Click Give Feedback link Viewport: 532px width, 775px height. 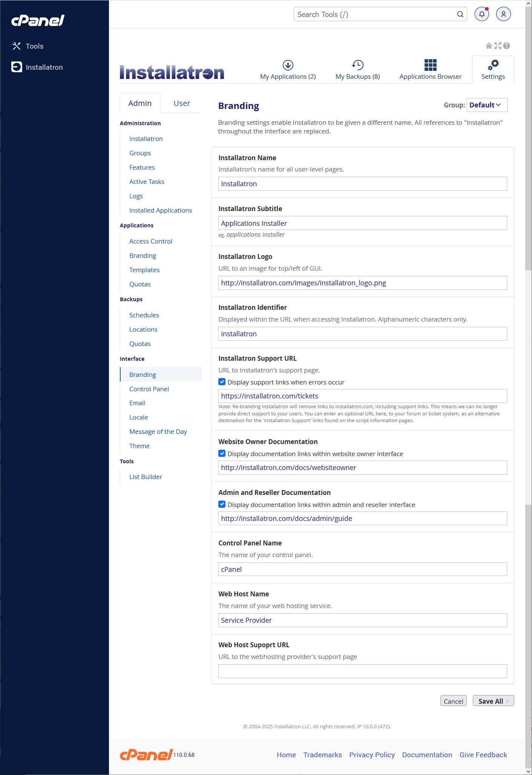click(x=483, y=755)
